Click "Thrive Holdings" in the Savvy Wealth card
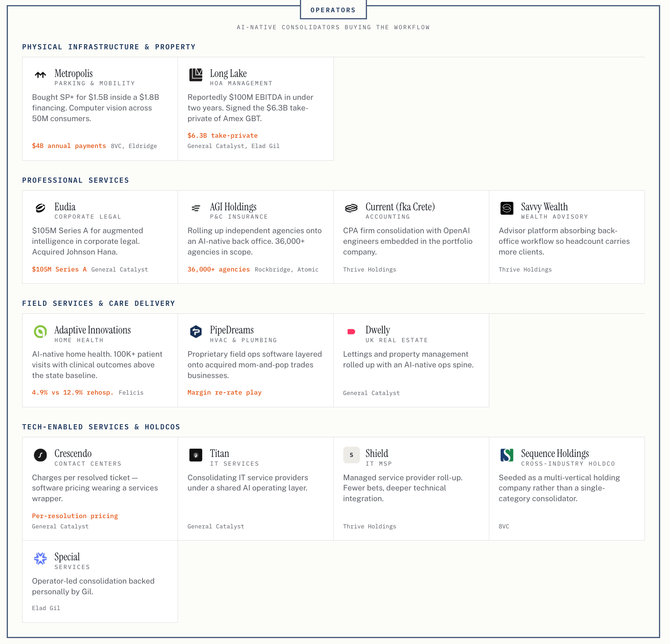This screenshot has height=644, width=670. (525, 270)
